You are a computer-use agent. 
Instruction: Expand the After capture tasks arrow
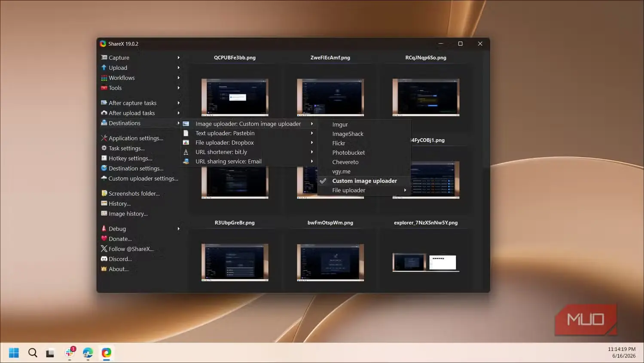[179, 103]
